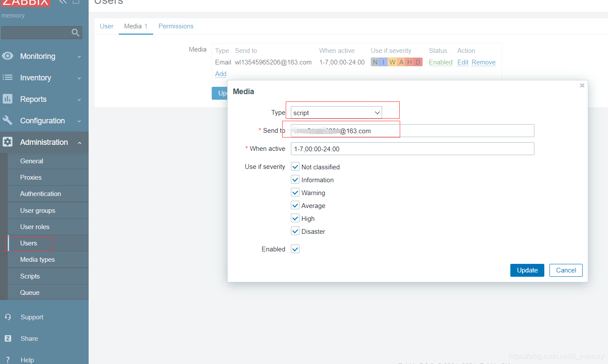Collapse sidebar with the double-arrow icon
This screenshot has width=608, height=364.
(x=63, y=2)
